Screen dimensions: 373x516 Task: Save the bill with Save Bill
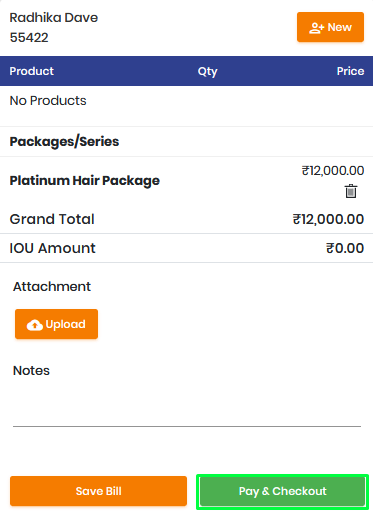pyautogui.click(x=98, y=491)
